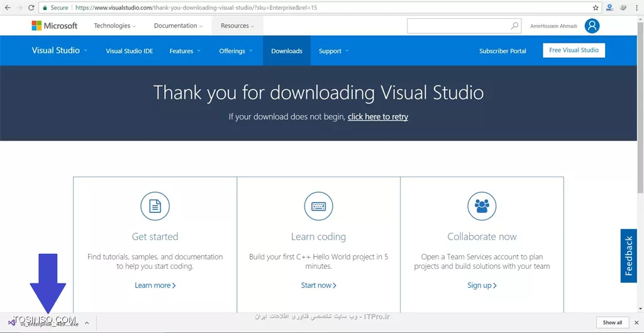Click 'click here to retry' link

coord(378,116)
